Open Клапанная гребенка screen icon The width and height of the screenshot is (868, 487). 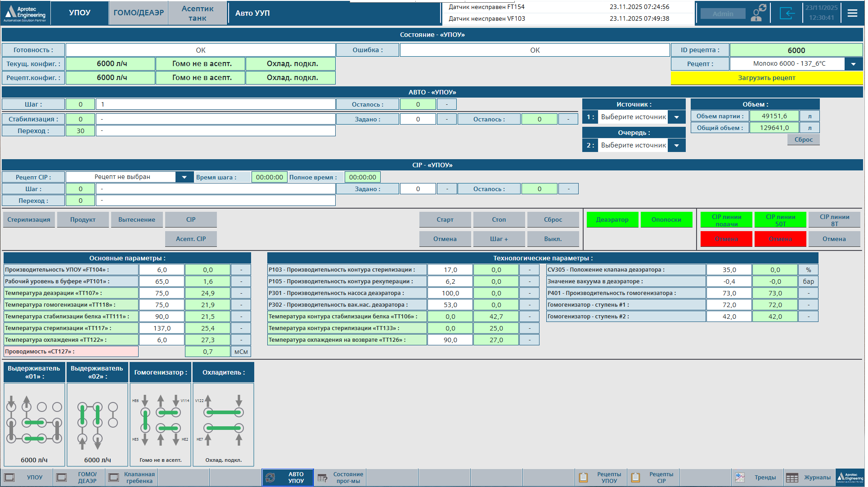(x=114, y=478)
